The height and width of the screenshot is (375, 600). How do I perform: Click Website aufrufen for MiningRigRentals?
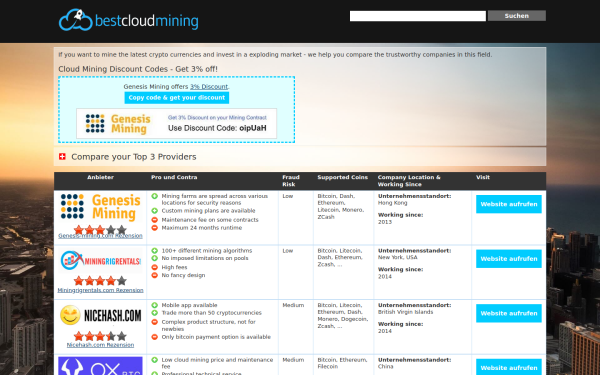coord(509,259)
